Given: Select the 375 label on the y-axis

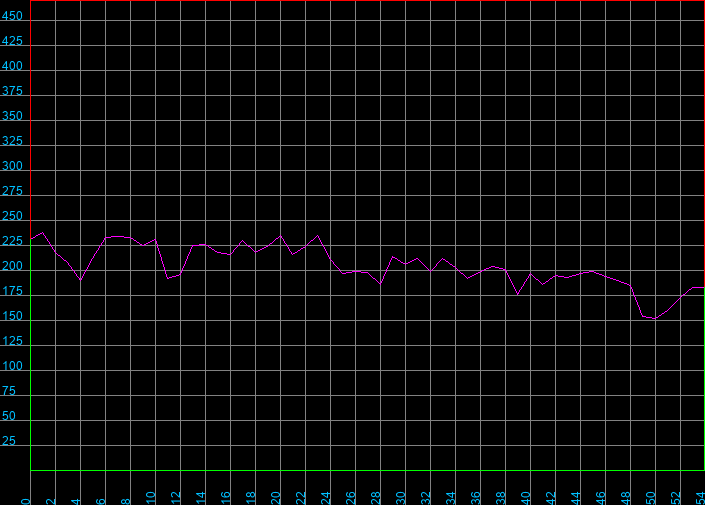Looking at the screenshot, I should tap(12, 91).
